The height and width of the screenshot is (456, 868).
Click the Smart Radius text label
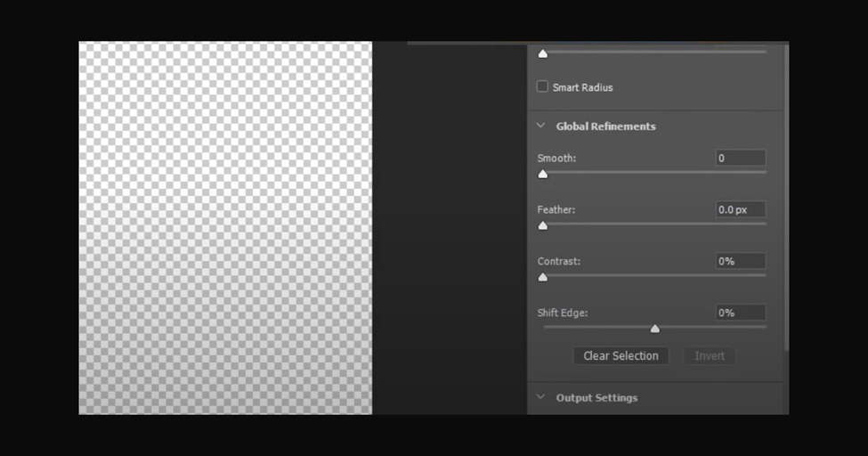coord(582,87)
